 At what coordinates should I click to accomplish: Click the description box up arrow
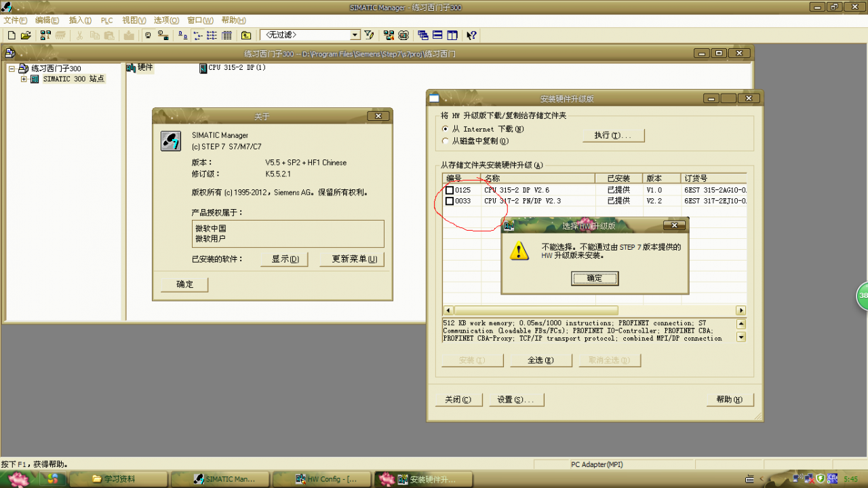741,324
